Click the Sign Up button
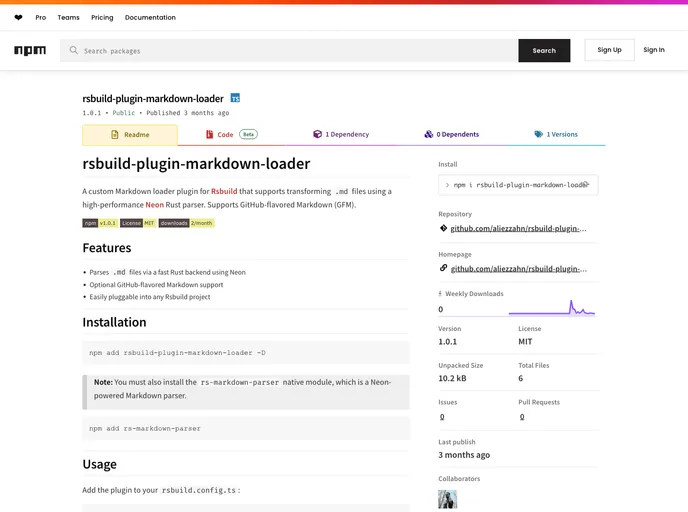The height and width of the screenshot is (512, 688). coord(609,50)
